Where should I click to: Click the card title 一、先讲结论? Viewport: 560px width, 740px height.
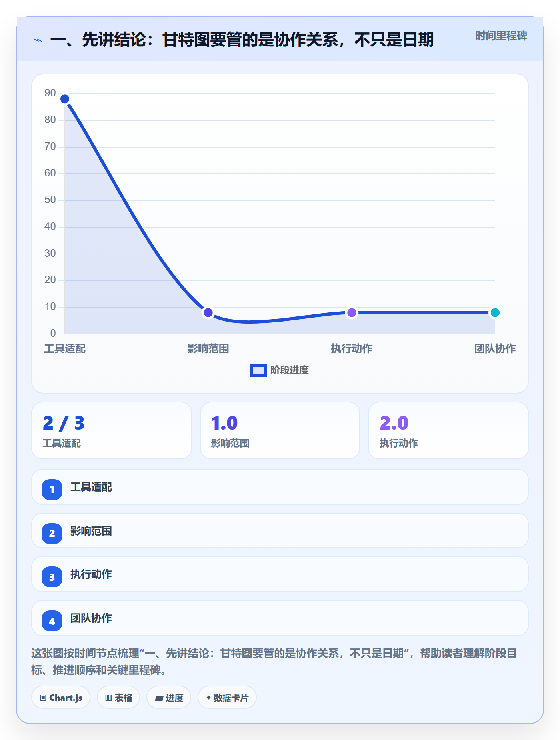[242, 40]
